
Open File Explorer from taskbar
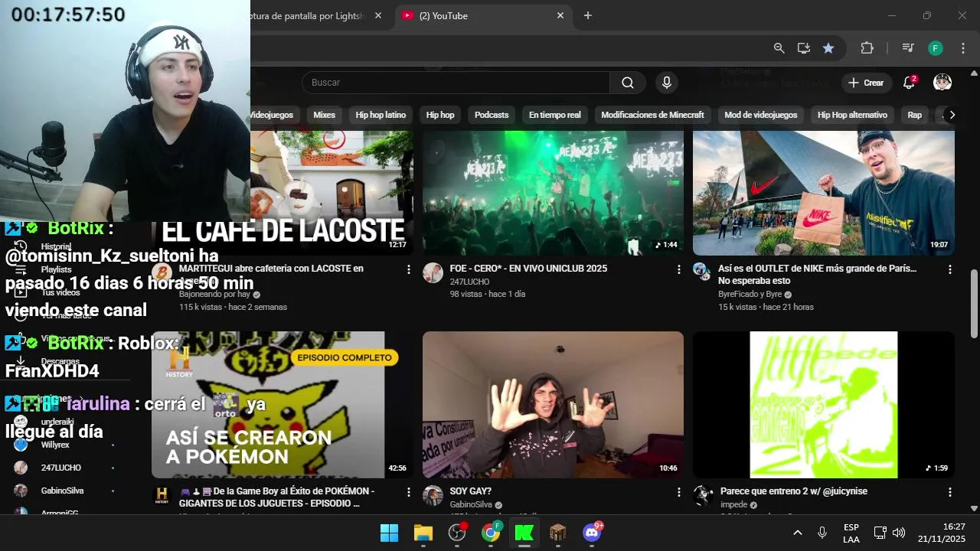tap(423, 533)
